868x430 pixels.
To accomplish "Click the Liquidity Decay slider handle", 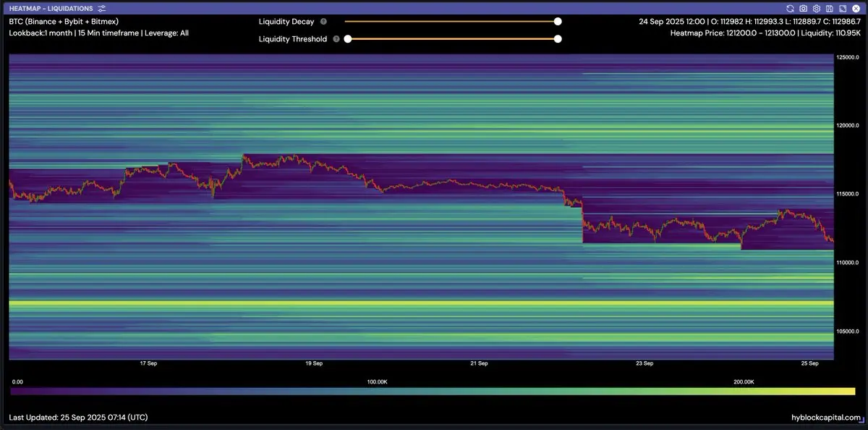I will coord(558,22).
